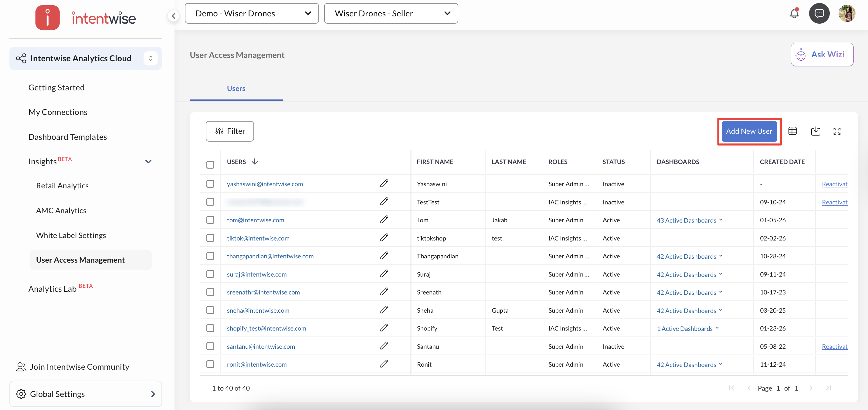Click Reactivate link for santanu@intentwise.com
The width and height of the screenshot is (868, 410).
[x=834, y=346]
